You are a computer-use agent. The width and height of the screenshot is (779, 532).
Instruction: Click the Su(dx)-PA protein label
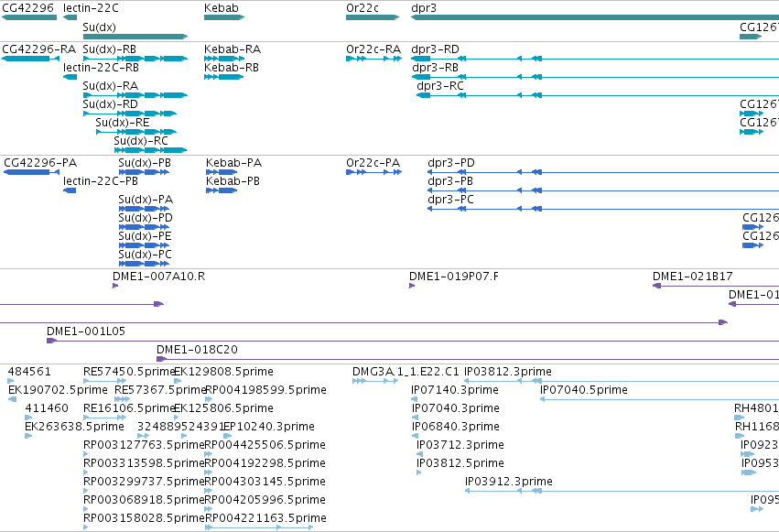(146, 200)
